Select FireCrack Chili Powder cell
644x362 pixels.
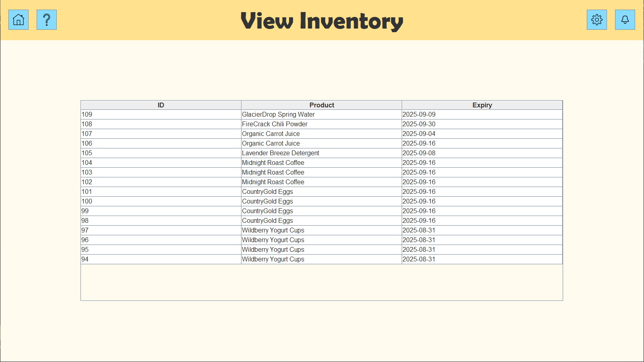pyautogui.click(x=322, y=124)
